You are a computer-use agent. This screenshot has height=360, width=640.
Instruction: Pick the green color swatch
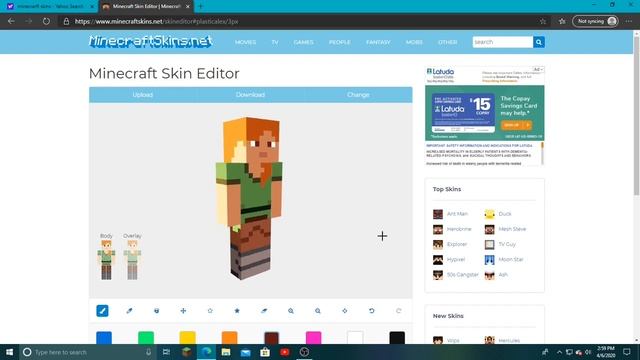[146, 338]
